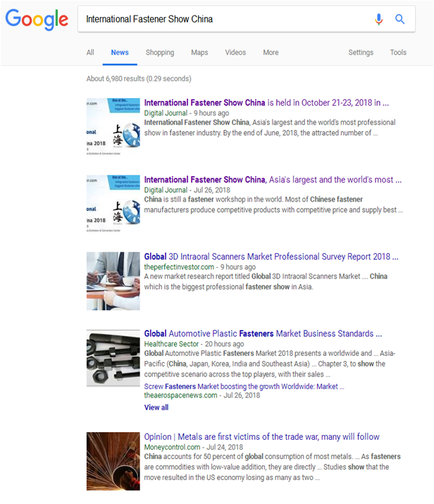Image resolution: width=434 pixels, height=504 pixels.
Task: Open the Global Automotive Plastic Fasteners Market headline
Action: click(263, 333)
